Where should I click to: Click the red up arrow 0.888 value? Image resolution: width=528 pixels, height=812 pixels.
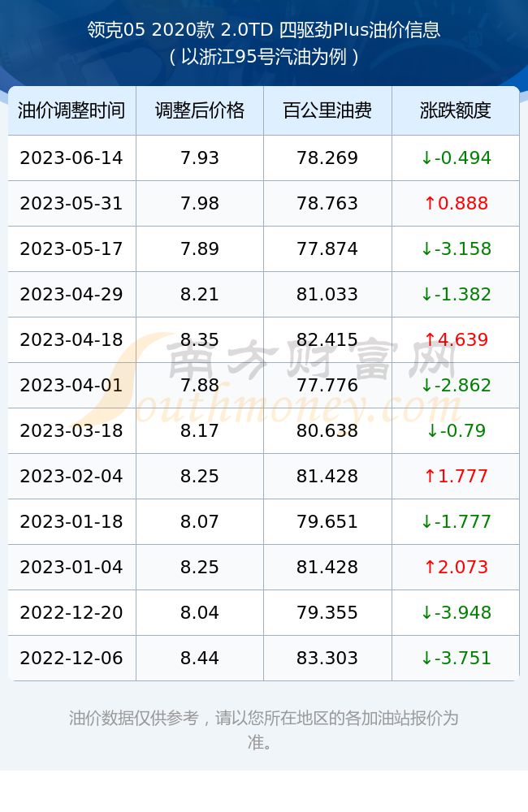point(456,204)
